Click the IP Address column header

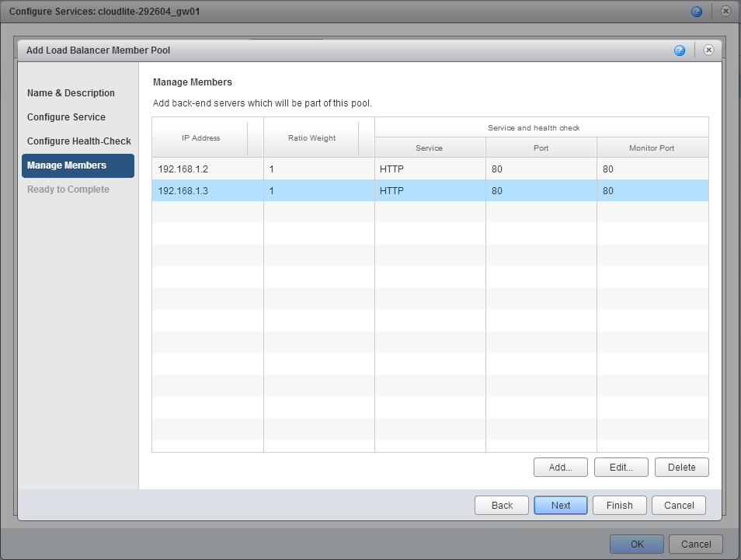[200, 137]
